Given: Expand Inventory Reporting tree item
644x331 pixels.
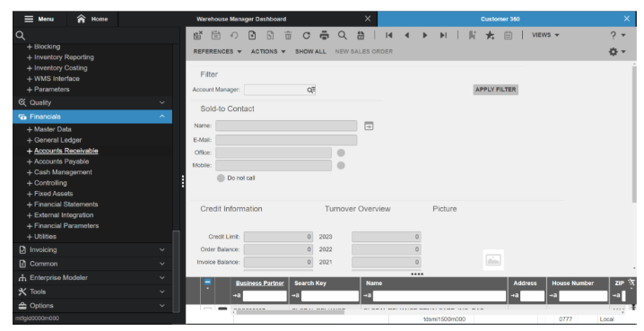Looking at the screenshot, I should (30, 57).
